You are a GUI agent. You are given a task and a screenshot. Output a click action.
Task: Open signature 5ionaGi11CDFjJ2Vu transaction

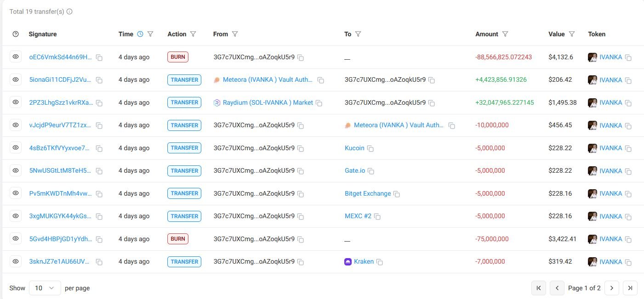pyautogui.click(x=60, y=79)
